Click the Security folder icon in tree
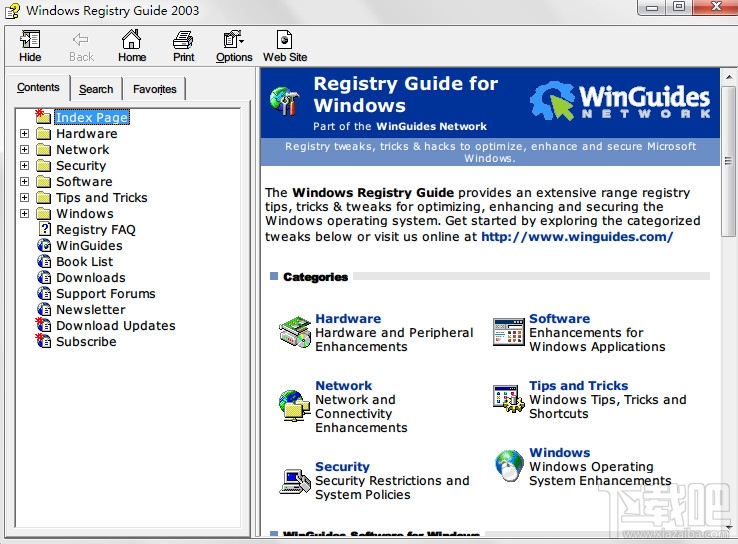738x544 pixels. (44, 166)
